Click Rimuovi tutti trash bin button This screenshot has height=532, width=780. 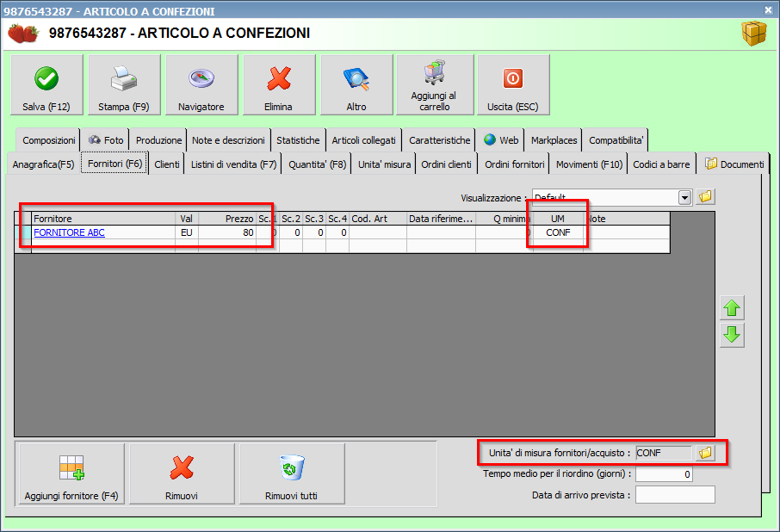pos(292,473)
